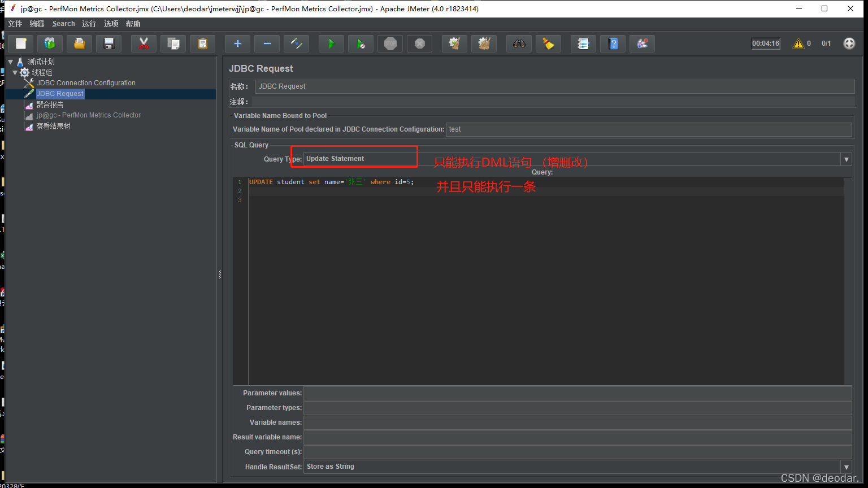868x488 pixels.
Task: Click the Result variable name field
Action: tap(578, 437)
